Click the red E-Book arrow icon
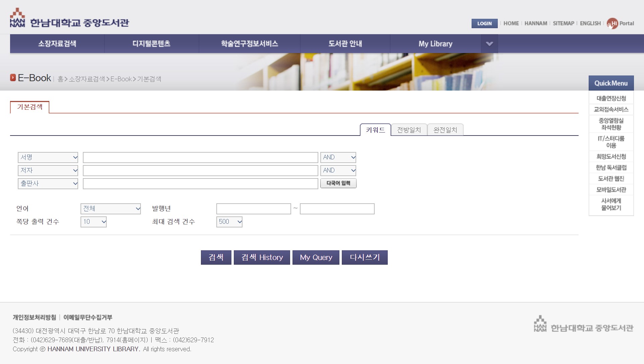The height and width of the screenshot is (364, 644). pyautogui.click(x=13, y=78)
